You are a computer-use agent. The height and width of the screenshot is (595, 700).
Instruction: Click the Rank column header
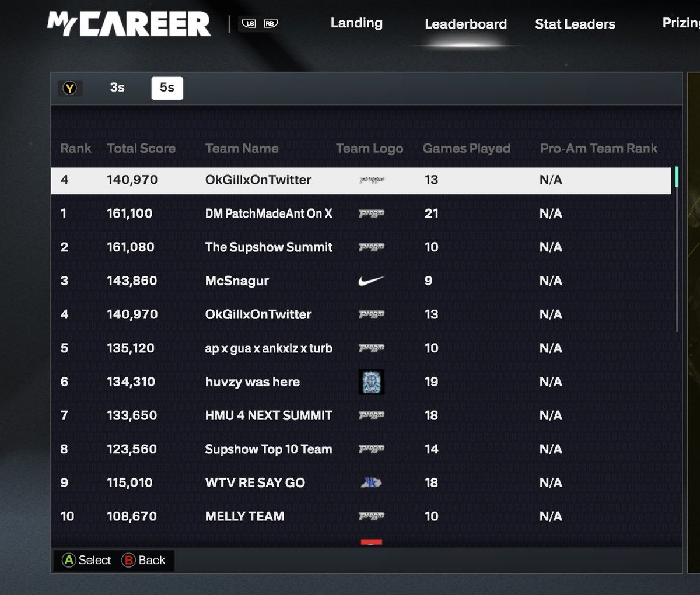pyautogui.click(x=76, y=148)
